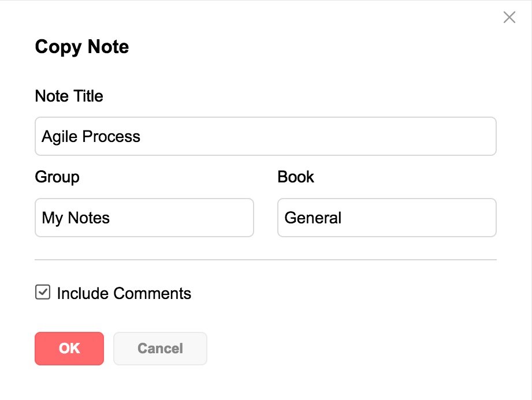Select the General book value
The height and width of the screenshot is (400, 532).
313,218
